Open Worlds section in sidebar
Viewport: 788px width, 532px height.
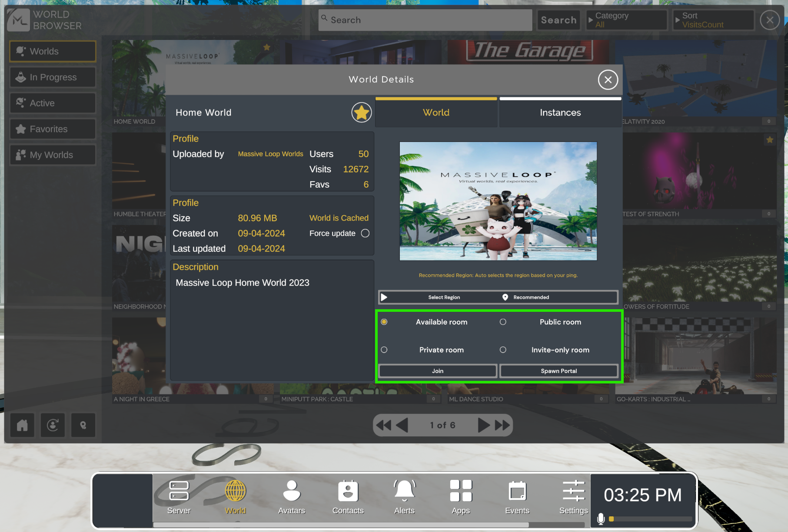point(53,51)
